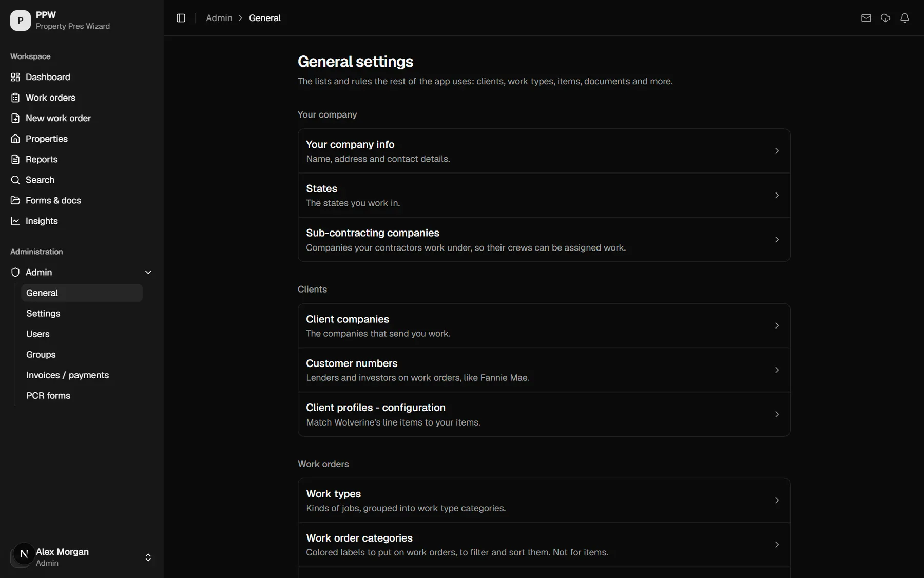Viewport: 924px width, 578px height.
Task: Collapse the Admin menu chevron
Action: 148,272
